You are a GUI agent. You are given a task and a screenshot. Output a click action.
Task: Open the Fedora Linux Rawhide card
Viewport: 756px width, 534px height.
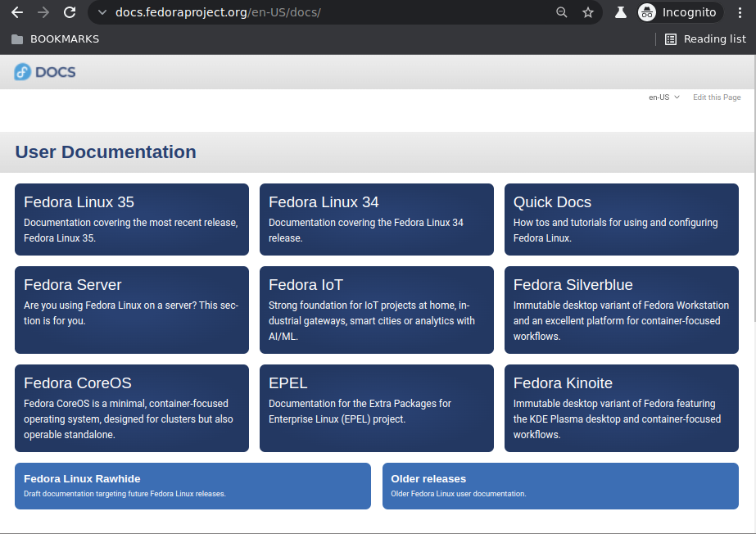tap(192, 486)
